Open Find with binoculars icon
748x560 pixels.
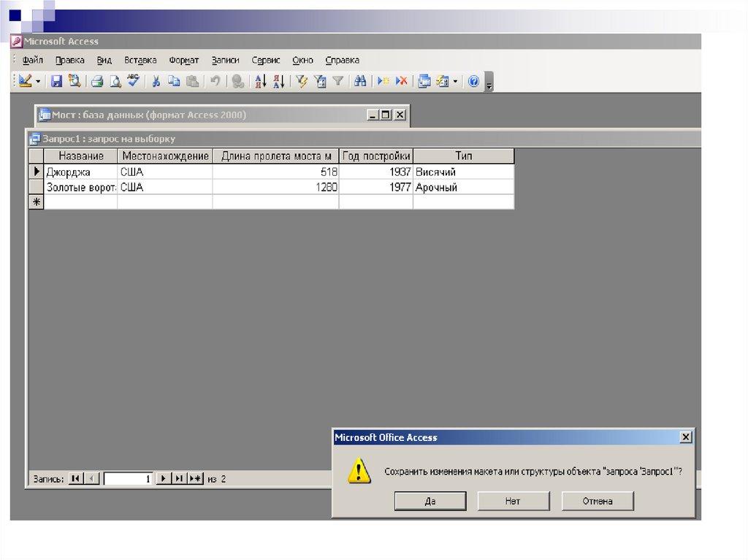pyautogui.click(x=359, y=82)
